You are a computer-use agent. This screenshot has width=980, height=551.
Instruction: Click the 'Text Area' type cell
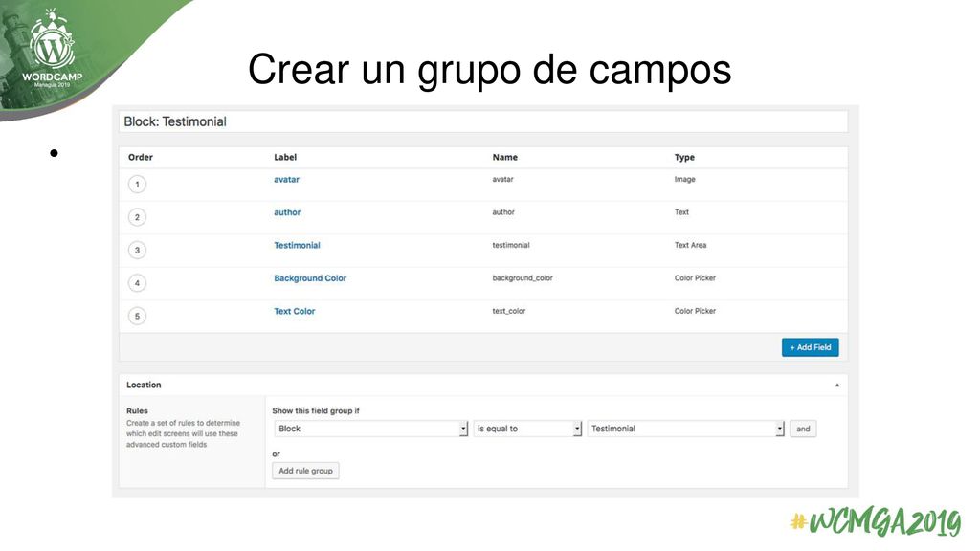point(690,246)
